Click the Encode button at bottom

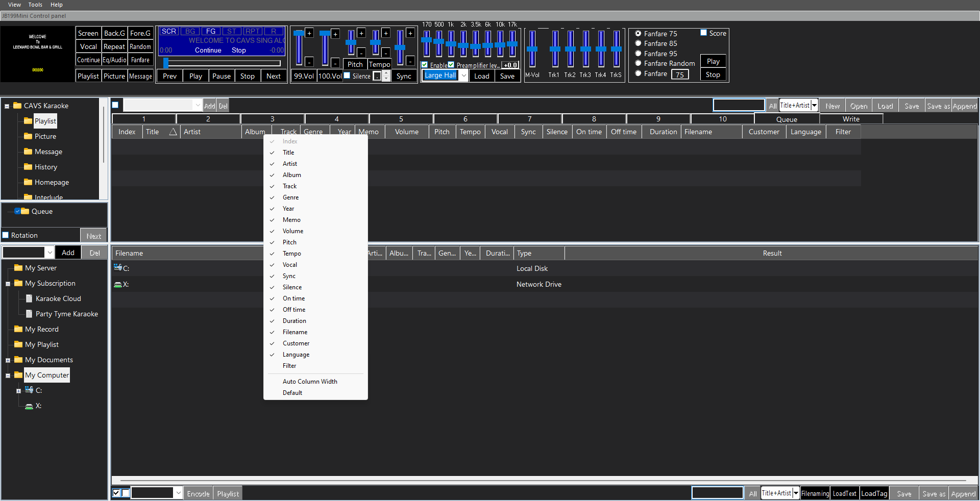(198, 493)
